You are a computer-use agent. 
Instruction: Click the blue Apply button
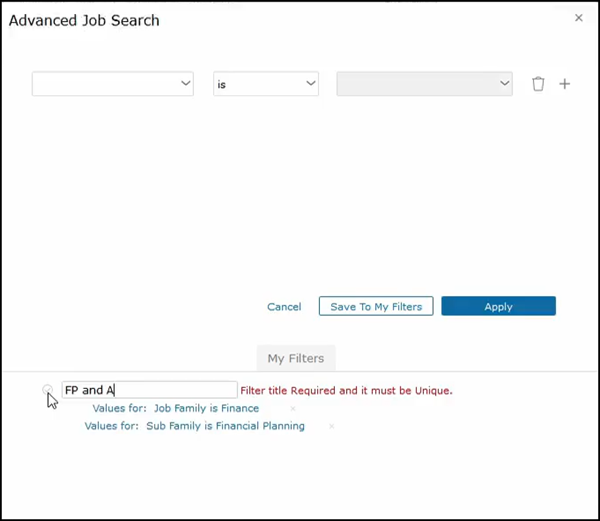tap(498, 307)
